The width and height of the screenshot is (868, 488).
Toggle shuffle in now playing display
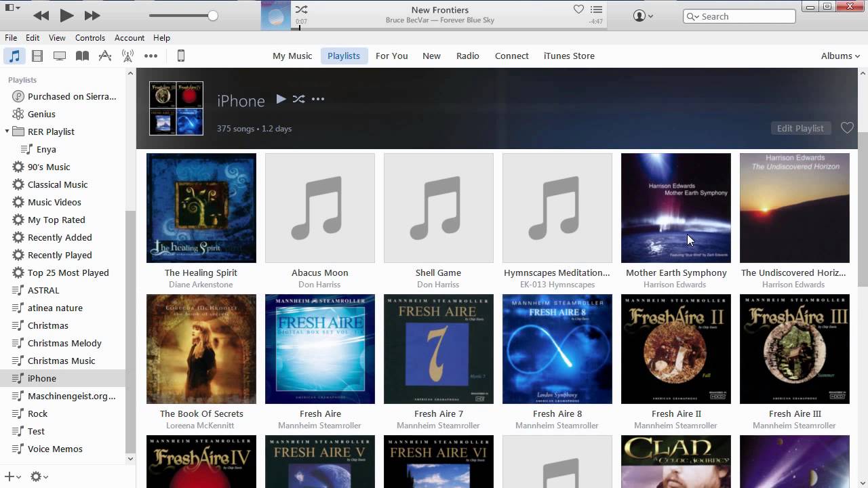(301, 9)
